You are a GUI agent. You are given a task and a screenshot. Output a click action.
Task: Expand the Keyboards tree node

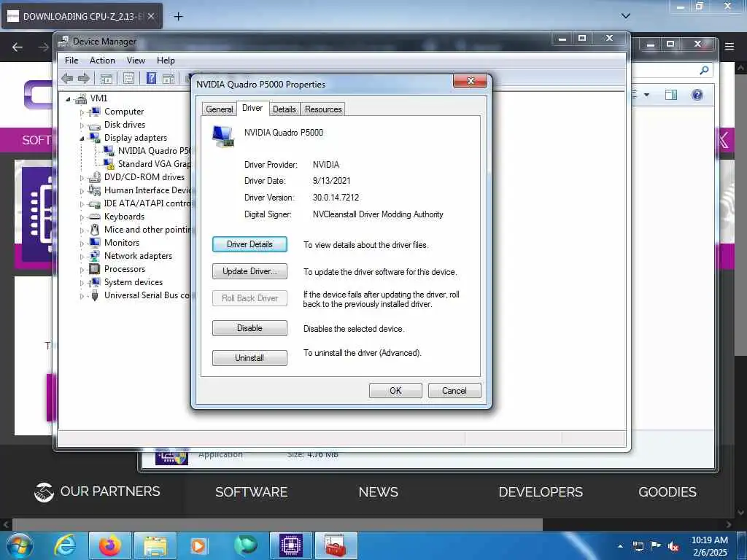click(82, 217)
